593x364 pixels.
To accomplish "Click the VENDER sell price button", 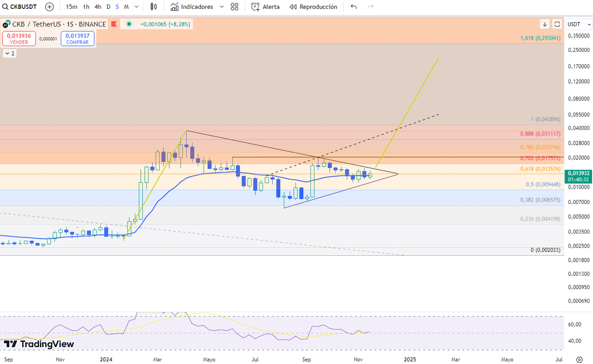I will pos(19,39).
